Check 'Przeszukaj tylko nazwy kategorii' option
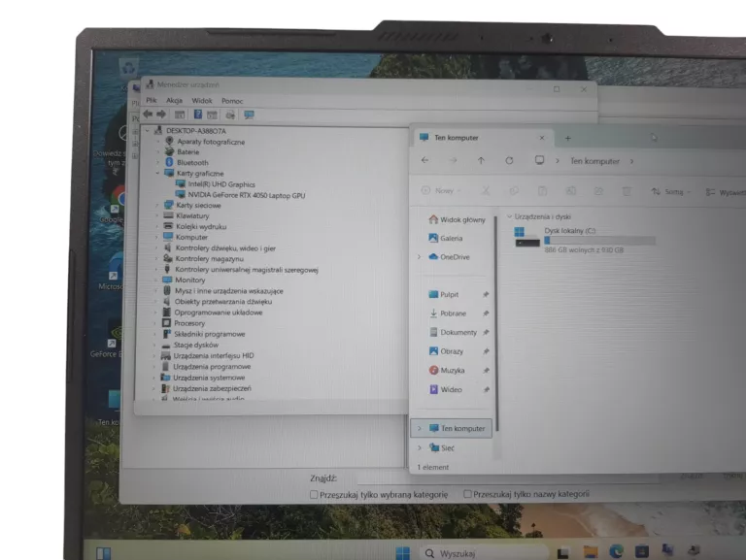 click(x=467, y=494)
